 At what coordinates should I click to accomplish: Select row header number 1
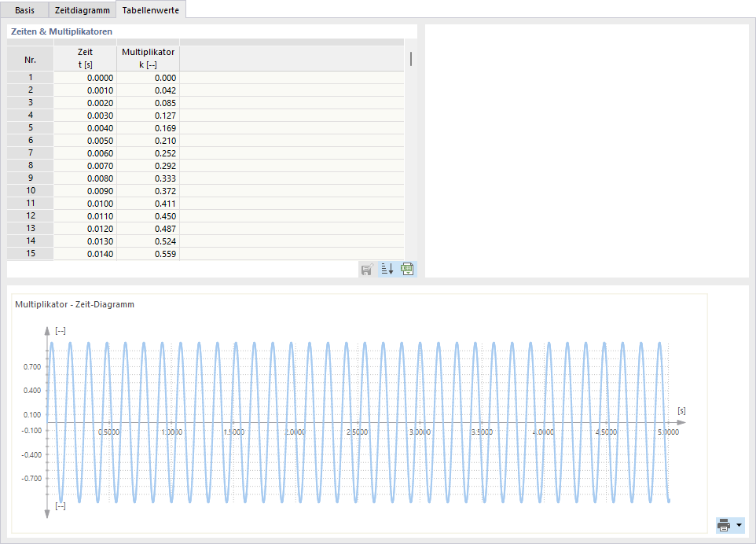coord(31,77)
